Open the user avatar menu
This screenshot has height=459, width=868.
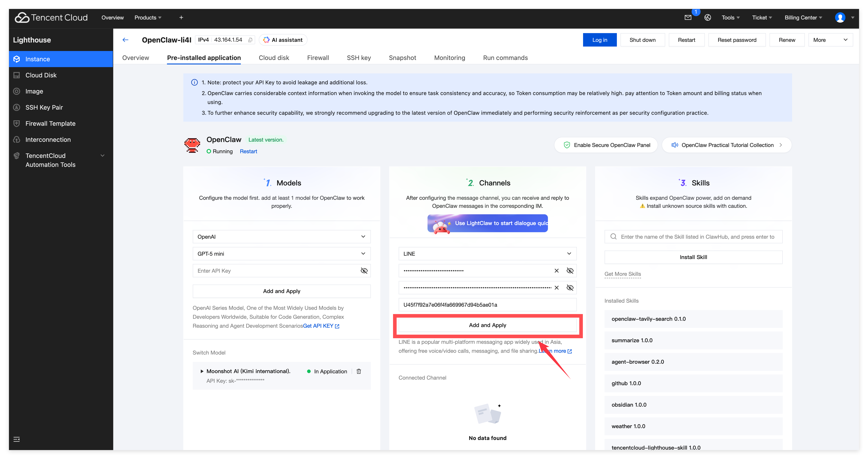[x=840, y=17]
